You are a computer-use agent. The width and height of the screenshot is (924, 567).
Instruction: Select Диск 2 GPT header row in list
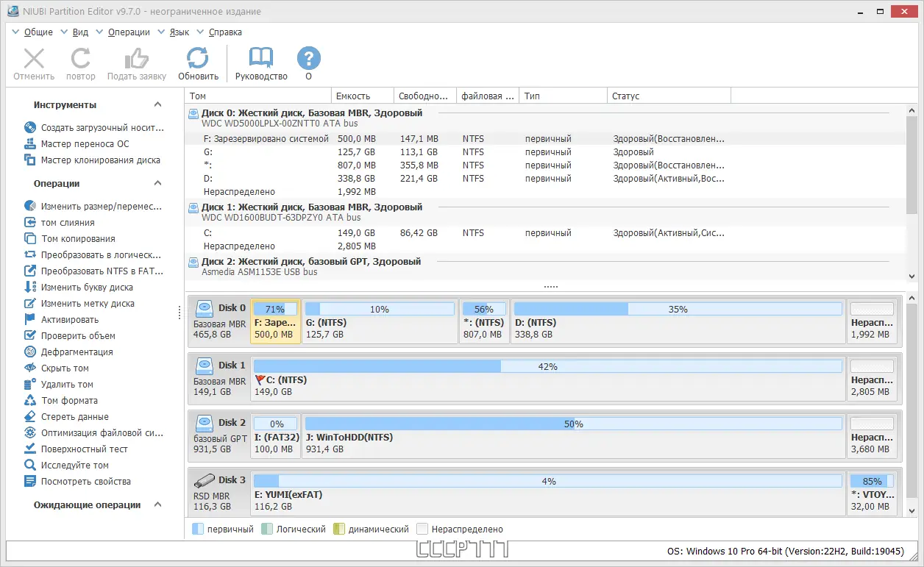click(545, 267)
